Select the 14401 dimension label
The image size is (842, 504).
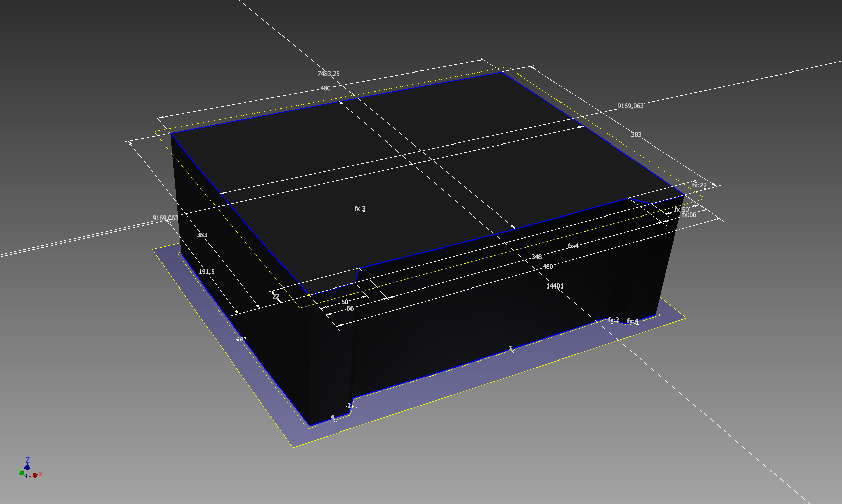(x=555, y=286)
